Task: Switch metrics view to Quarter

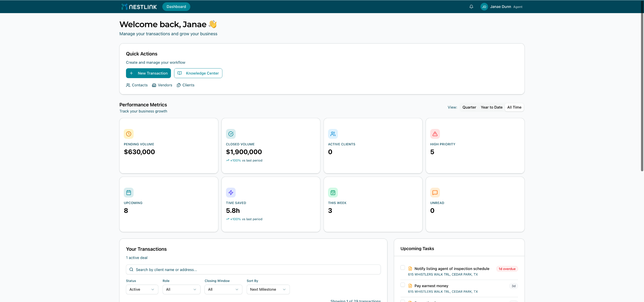Action: pos(469,107)
